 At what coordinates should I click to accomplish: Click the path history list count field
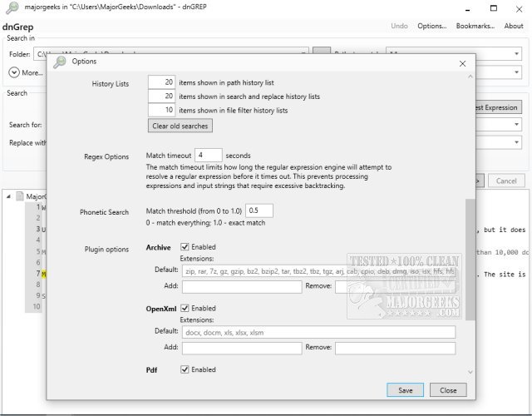pyautogui.click(x=161, y=82)
